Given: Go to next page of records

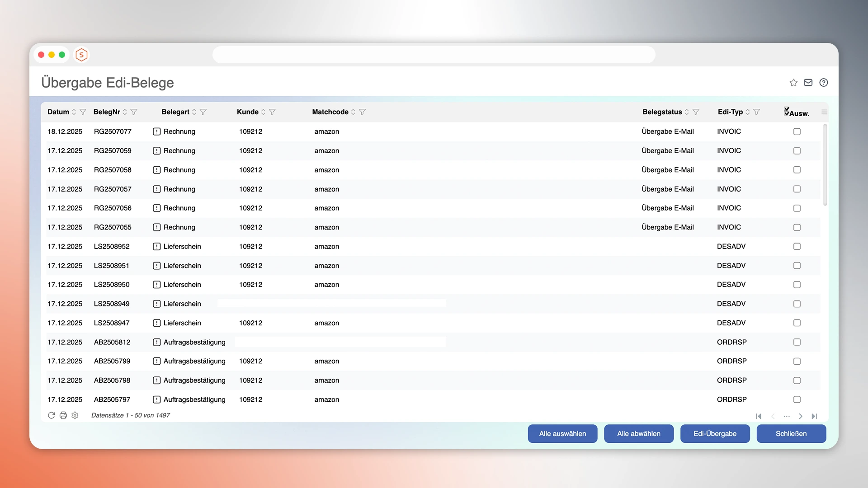Looking at the screenshot, I should pyautogui.click(x=800, y=416).
